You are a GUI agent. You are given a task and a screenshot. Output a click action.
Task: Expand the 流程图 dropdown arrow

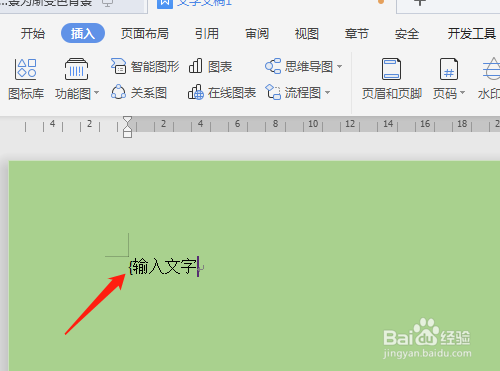point(327,93)
